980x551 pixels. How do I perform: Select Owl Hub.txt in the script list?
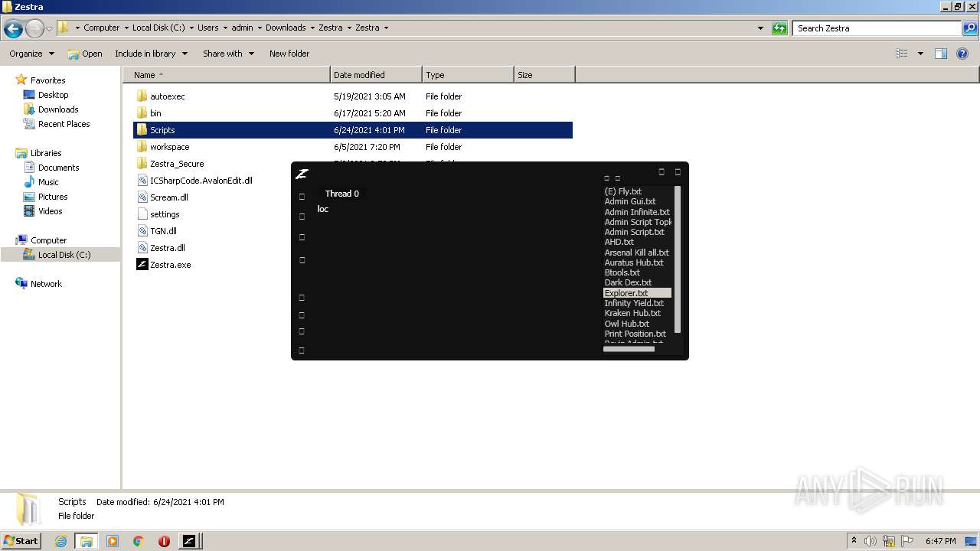626,324
